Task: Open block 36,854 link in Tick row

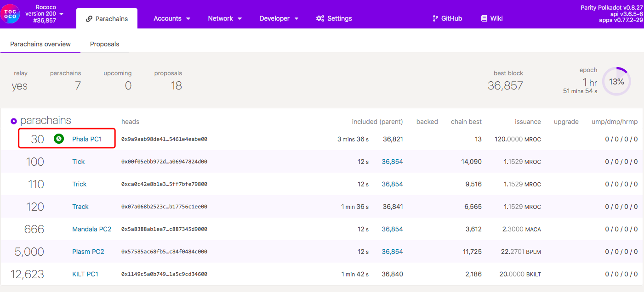Action: (x=393, y=162)
